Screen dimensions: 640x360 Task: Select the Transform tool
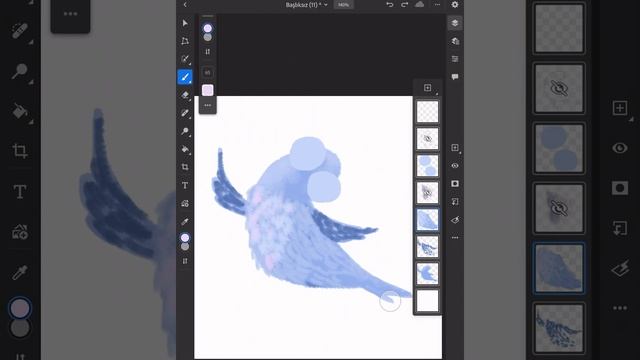point(185,41)
